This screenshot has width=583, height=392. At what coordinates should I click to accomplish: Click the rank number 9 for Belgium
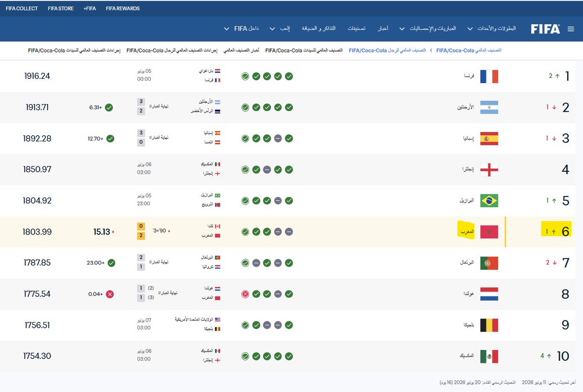[565, 325]
